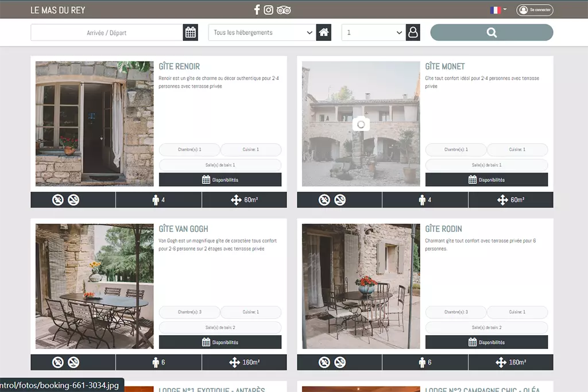The image size is (588, 392).
Task: Show Disponibilités for Gîte Van Gogh
Action: coord(220,342)
